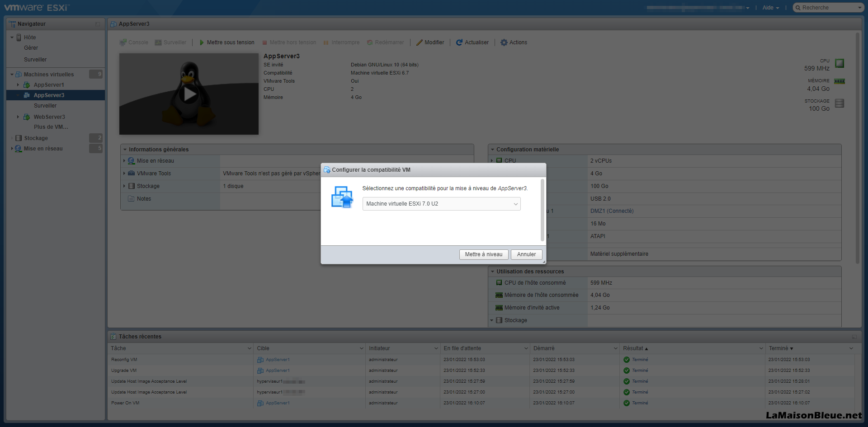Click the Interrompre pause icon
This screenshot has width=868, height=427.
326,42
